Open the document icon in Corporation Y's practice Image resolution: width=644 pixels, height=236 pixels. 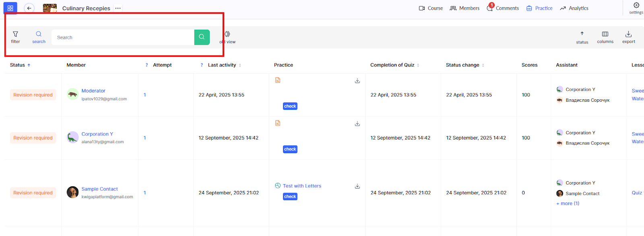(x=278, y=123)
